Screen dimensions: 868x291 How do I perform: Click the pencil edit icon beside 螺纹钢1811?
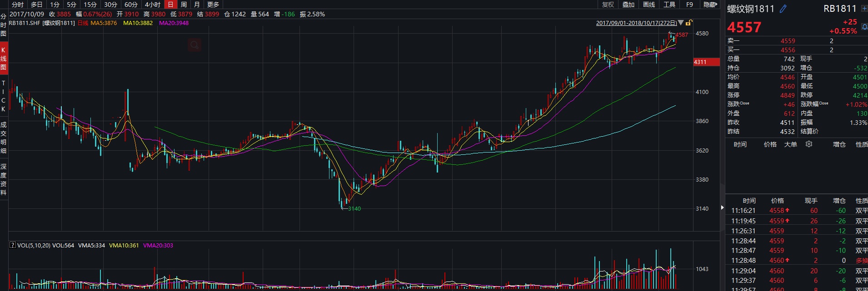[x=783, y=9]
